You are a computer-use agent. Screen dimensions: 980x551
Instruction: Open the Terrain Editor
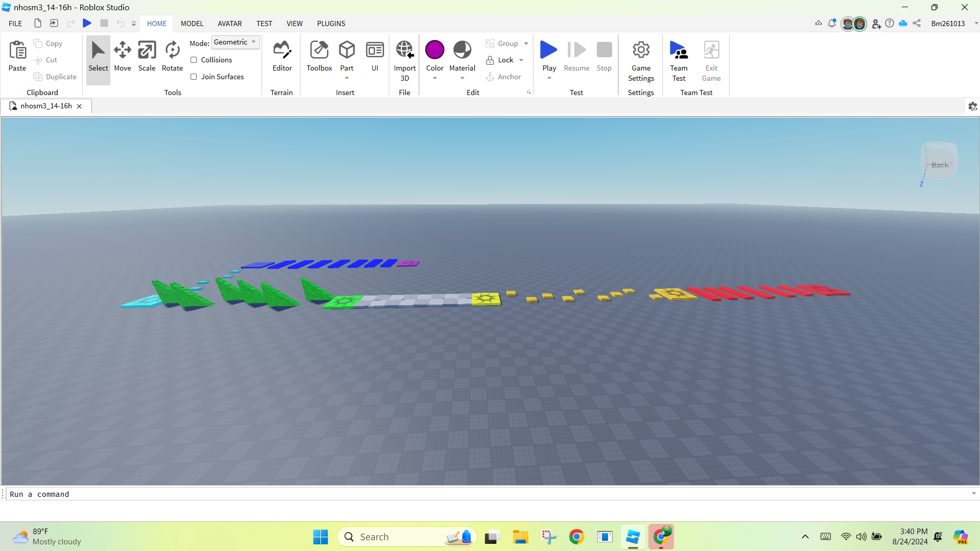[x=282, y=57]
